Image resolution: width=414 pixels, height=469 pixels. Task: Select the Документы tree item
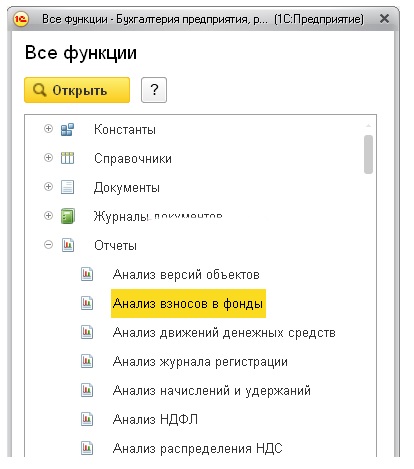coord(127,188)
